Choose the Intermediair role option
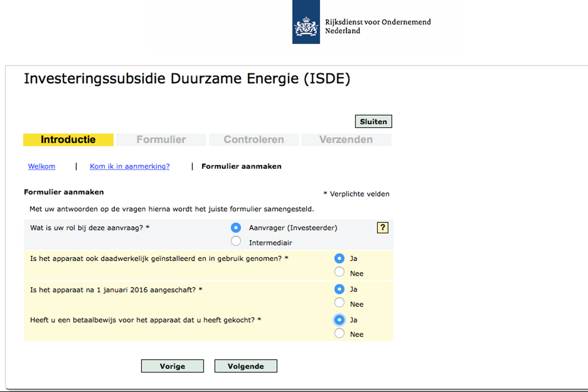The image size is (588, 392). tap(236, 241)
